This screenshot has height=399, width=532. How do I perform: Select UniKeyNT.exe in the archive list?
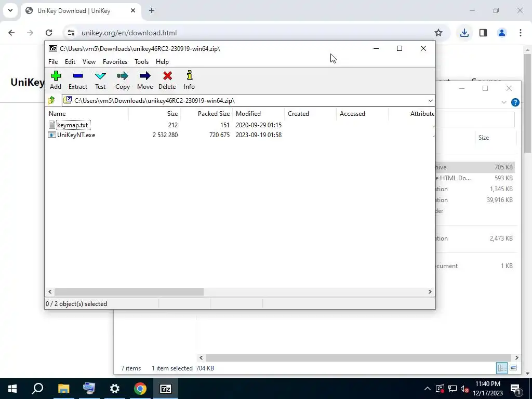click(72, 135)
